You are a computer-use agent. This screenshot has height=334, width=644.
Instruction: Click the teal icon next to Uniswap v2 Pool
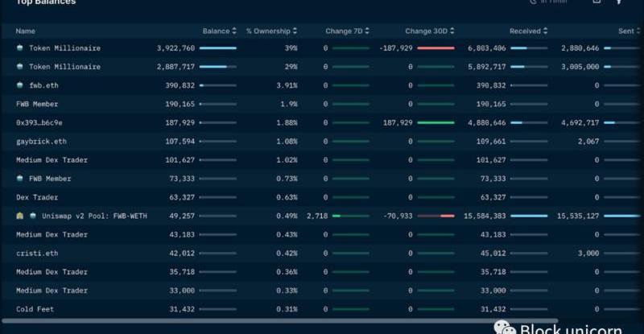click(x=32, y=216)
